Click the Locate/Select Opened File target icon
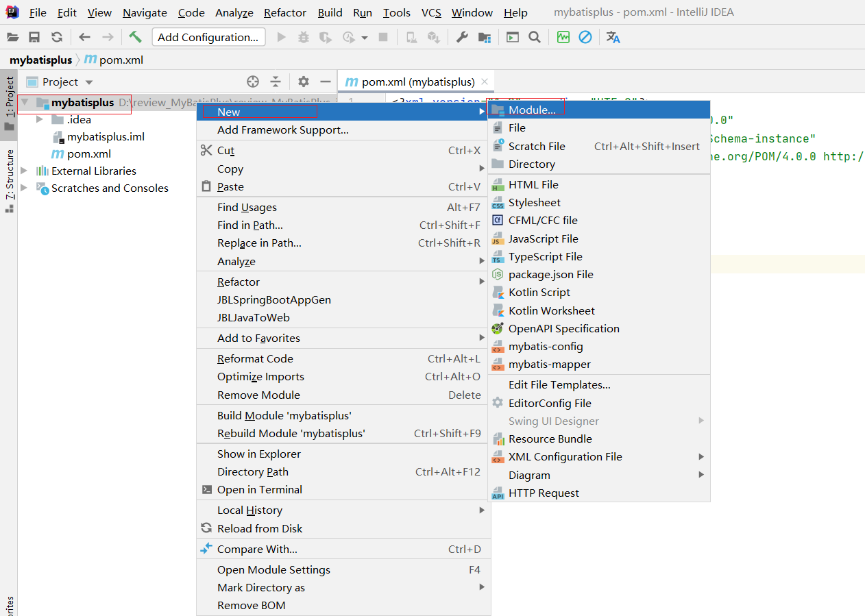 tap(253, 82)
